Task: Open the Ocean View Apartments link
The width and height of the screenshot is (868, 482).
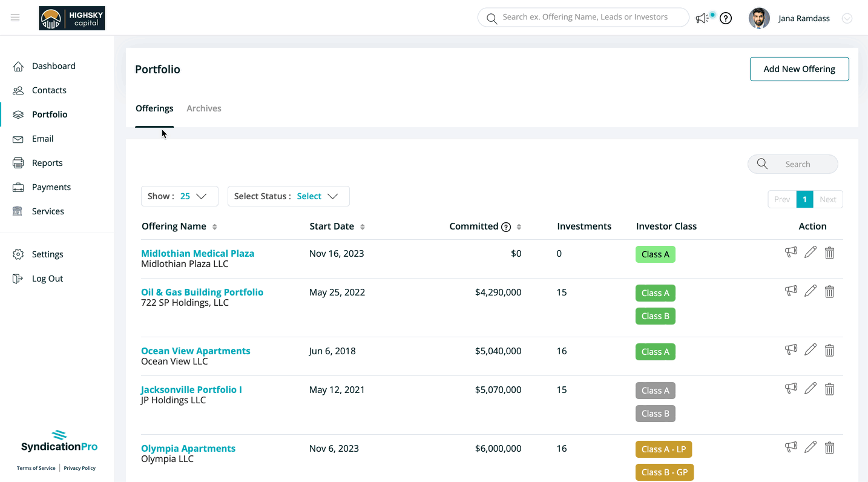Action: 196,351
